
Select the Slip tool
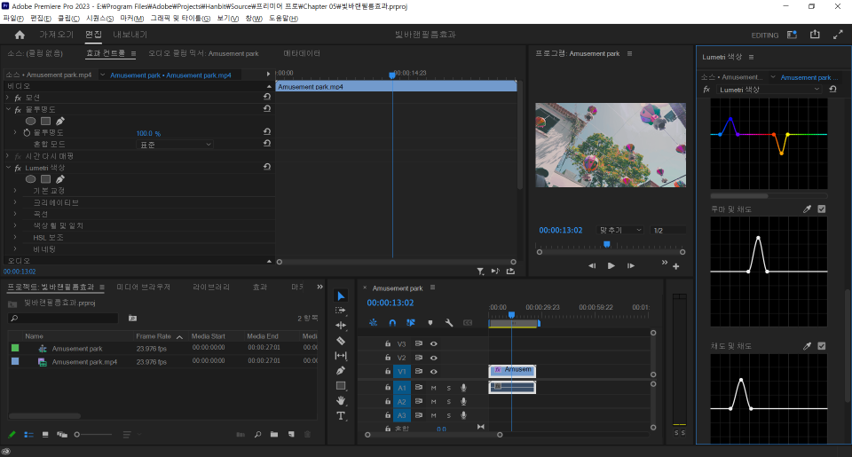[x=341, y=355]
